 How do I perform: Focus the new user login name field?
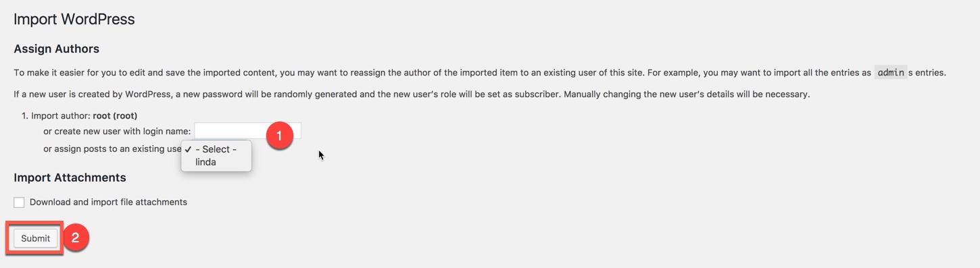pyautogui.click(x=247, y=131)
